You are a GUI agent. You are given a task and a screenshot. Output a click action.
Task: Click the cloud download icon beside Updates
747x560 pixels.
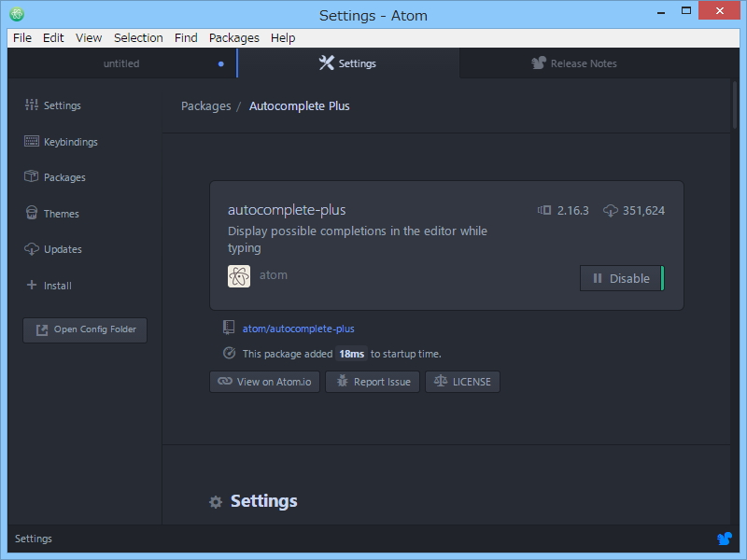[x=32, y=248]
